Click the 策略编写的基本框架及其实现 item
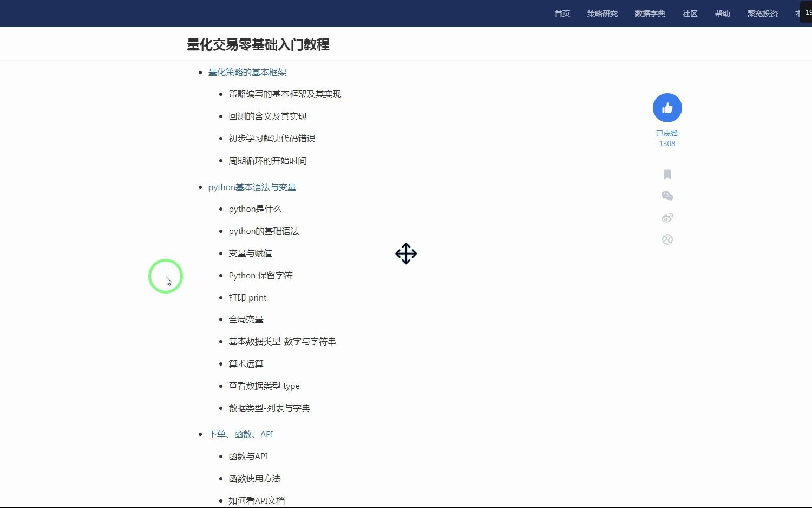Image resolution: width=812 pixels, height=508 pixels. [285, 94]
